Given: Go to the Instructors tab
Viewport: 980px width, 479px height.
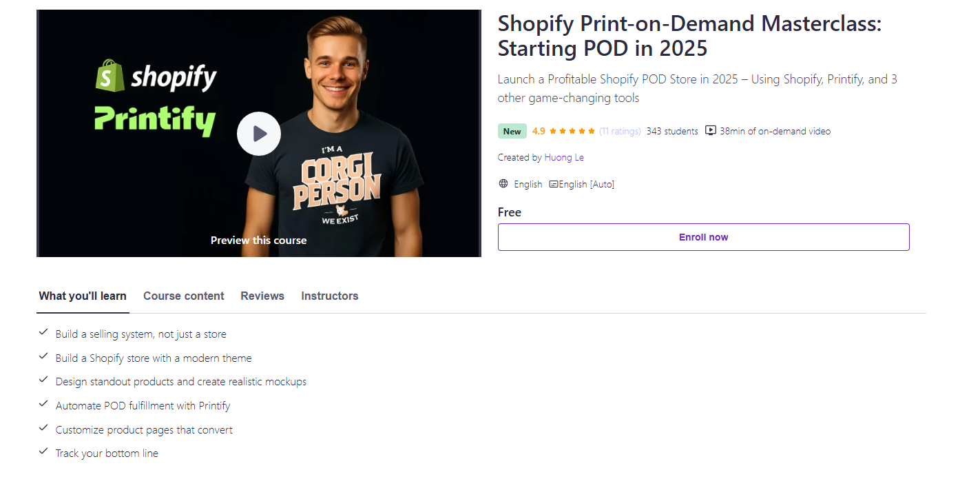Looking at the screenshot, I should pyautogui.click(x=329, y=296).
